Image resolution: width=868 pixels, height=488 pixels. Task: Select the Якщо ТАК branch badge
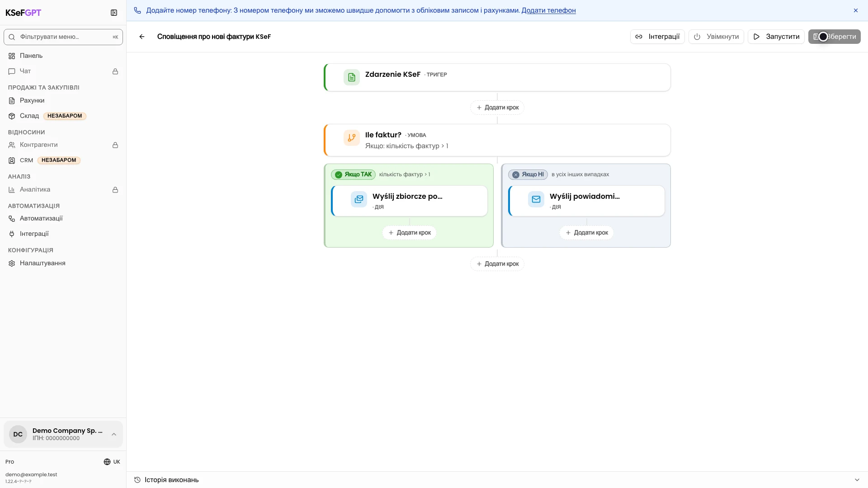pyautogui.click(x=353, y=174)
